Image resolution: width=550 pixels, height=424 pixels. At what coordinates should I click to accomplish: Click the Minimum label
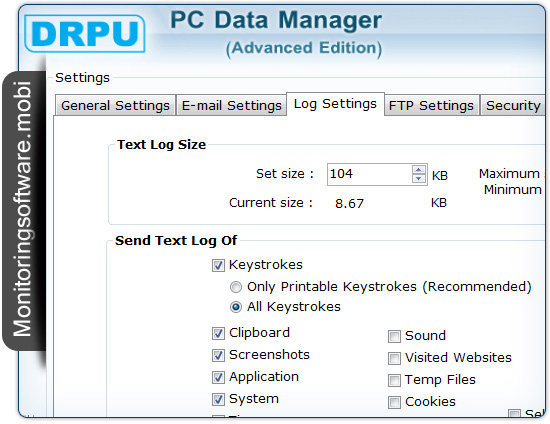click(513, 190)
